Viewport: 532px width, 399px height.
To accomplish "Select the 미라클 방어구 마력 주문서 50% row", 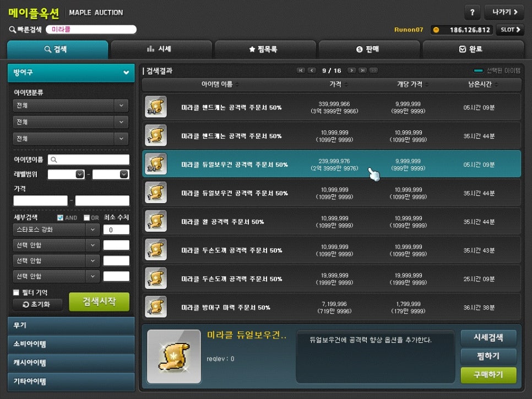I will 332,307.
